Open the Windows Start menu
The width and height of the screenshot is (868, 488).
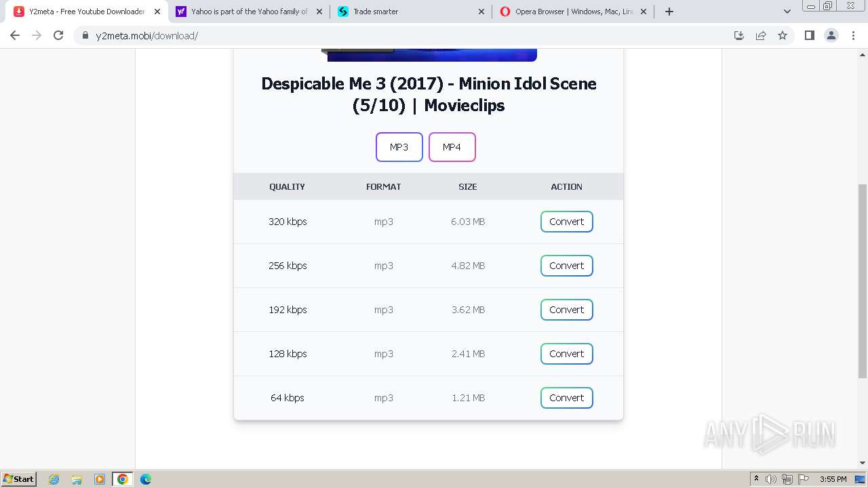pos(18,479)
